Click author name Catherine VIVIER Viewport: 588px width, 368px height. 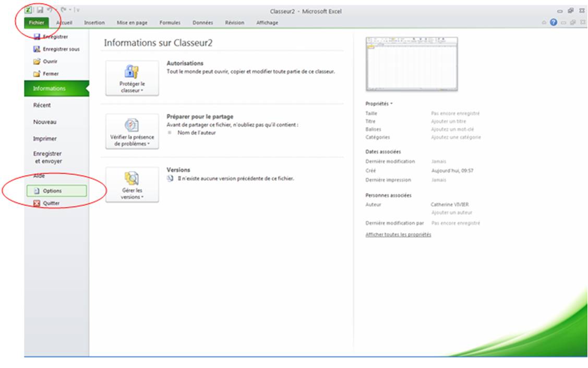pyautogui.click(x=450, y=205)
